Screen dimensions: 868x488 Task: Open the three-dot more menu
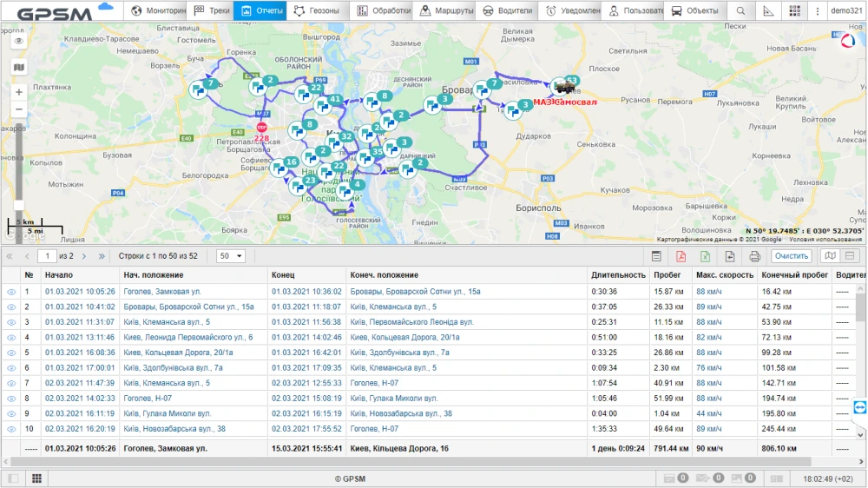[817, 11]
